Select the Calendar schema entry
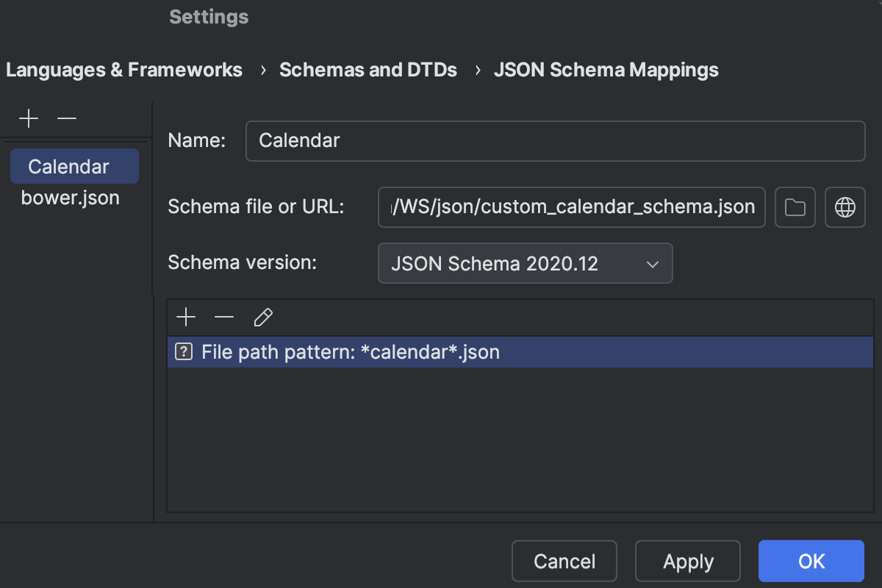The height and width of the screenshot is (588, 882). 73,166
